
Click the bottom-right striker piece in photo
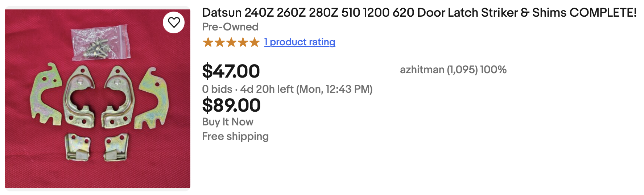coord(116,147)
